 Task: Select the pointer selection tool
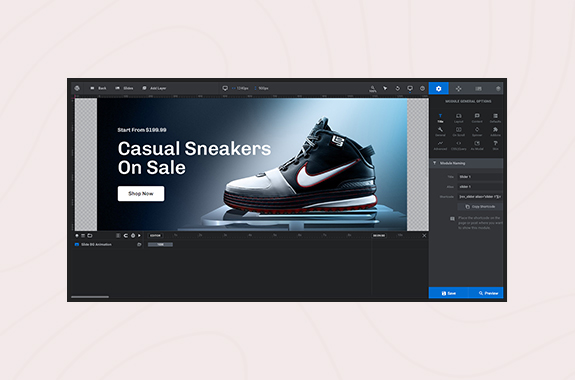[385, 88]
